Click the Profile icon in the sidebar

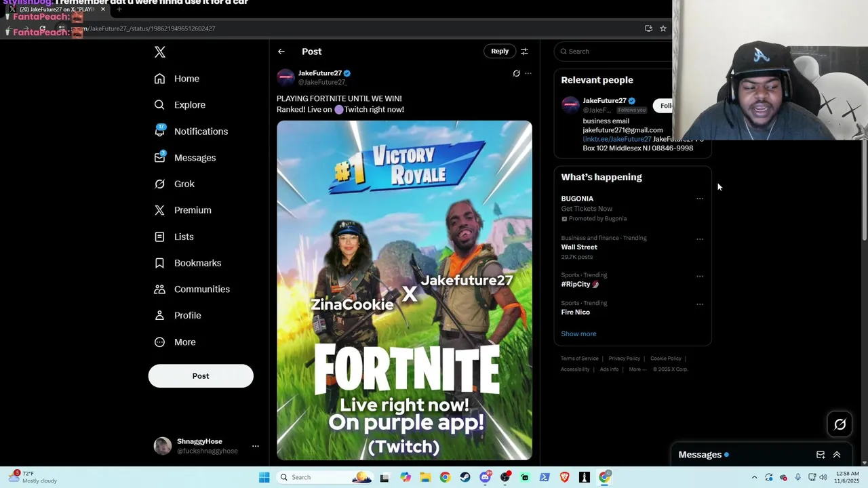coord(159,315)
